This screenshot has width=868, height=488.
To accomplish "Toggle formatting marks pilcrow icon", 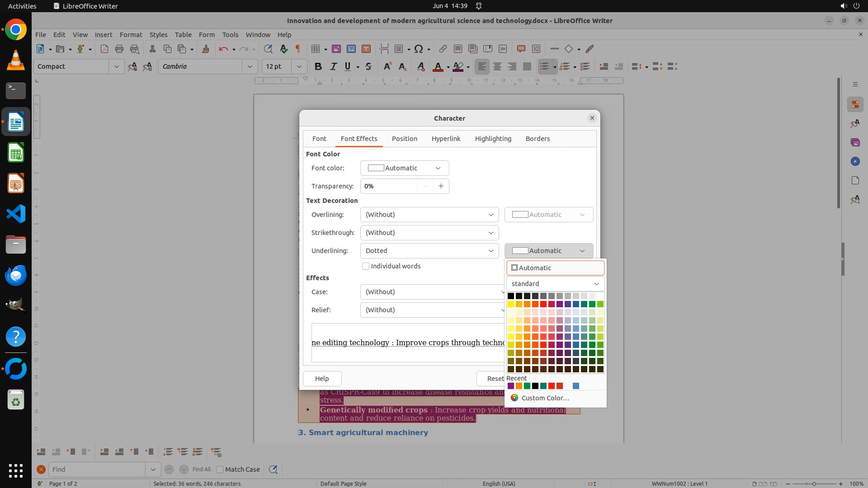I will [x=298, y=49].
